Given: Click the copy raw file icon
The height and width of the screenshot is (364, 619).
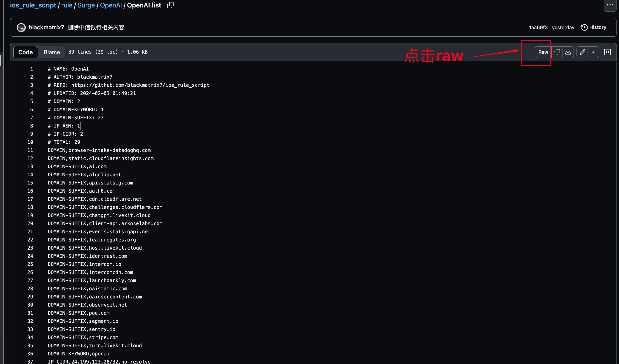Looking at the screenshot, I should click(557, 52).
